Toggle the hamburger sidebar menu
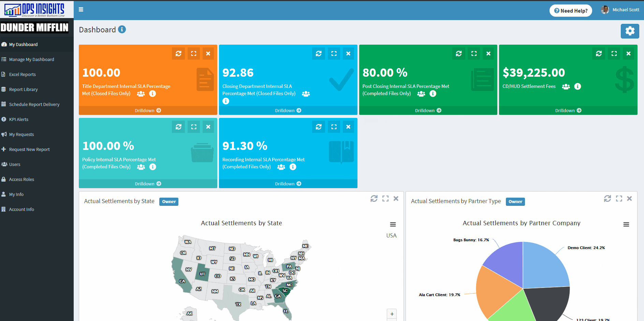Image resolution: width=644 pixels, height=321 pixels. point(81,10)
